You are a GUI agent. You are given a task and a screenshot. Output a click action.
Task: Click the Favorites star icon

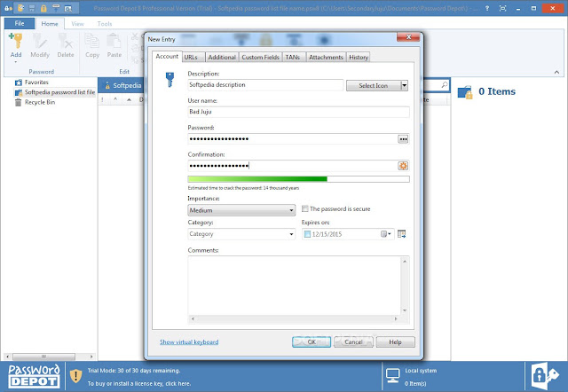19,82
